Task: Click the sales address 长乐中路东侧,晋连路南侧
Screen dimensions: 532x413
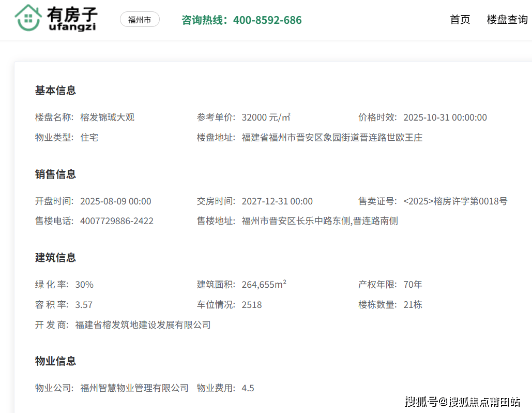Action: tap(320, 221)
